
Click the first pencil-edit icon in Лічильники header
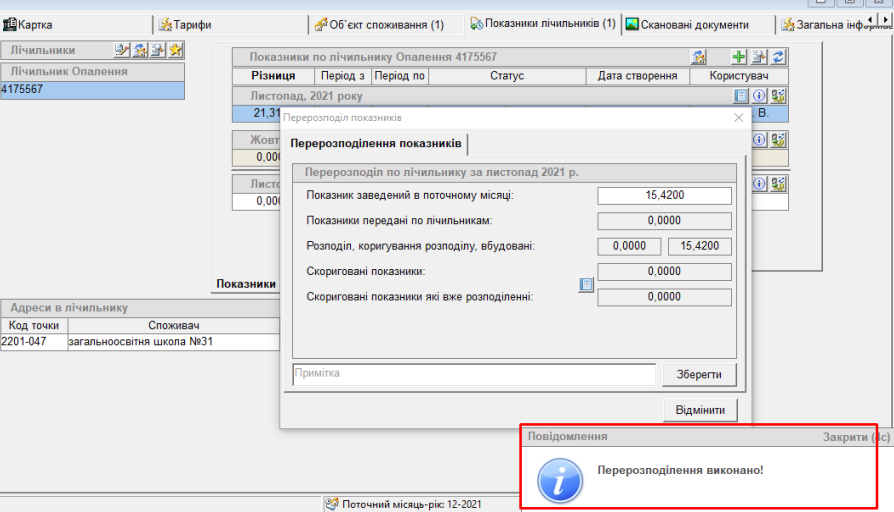click(121, 50)
